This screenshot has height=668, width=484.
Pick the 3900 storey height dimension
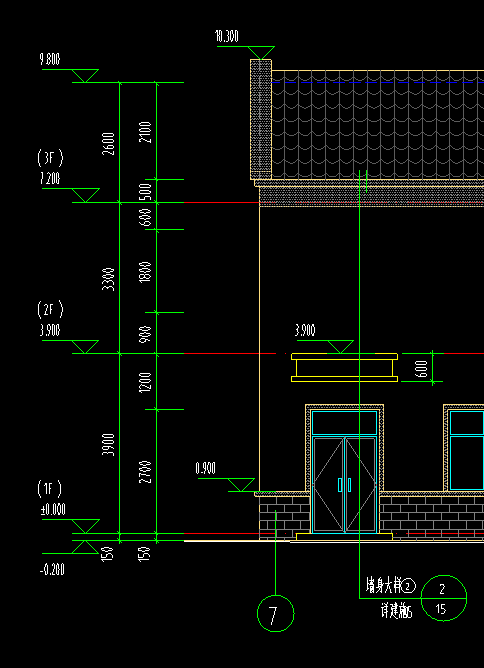[x=109, y=445]
